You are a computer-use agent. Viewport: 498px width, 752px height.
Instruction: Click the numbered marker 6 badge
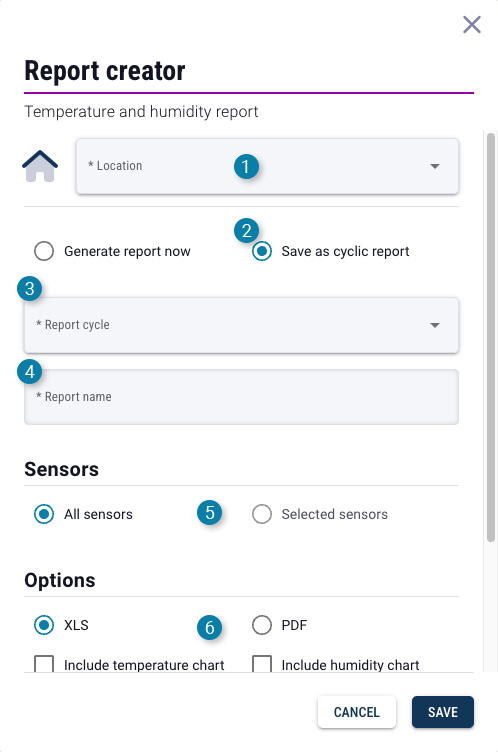click(x=210, y=627)
